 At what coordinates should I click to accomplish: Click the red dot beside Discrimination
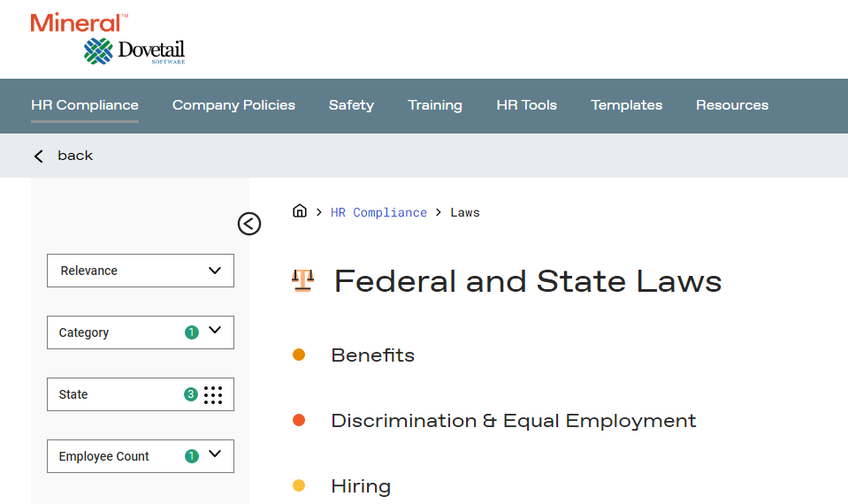pyautogui.click(x=299, y=420)
